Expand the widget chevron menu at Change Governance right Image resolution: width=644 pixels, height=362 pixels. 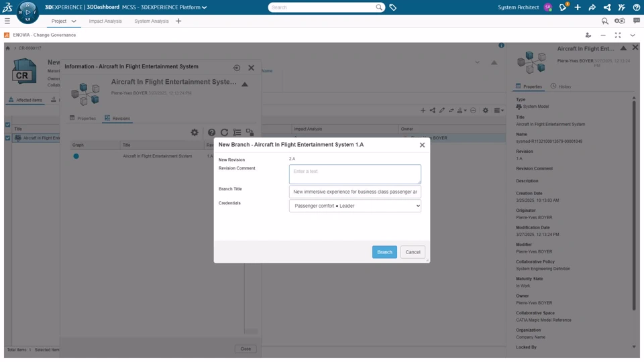(x=633, y=36)
